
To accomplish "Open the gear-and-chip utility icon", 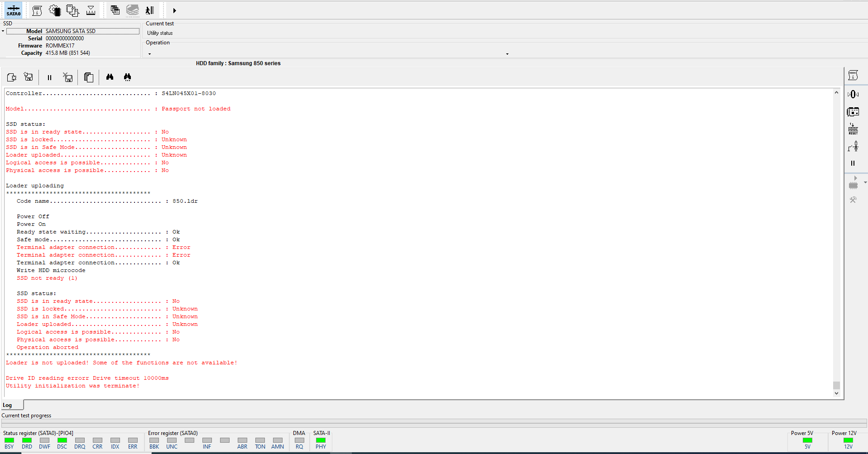I will pos(55,10).
